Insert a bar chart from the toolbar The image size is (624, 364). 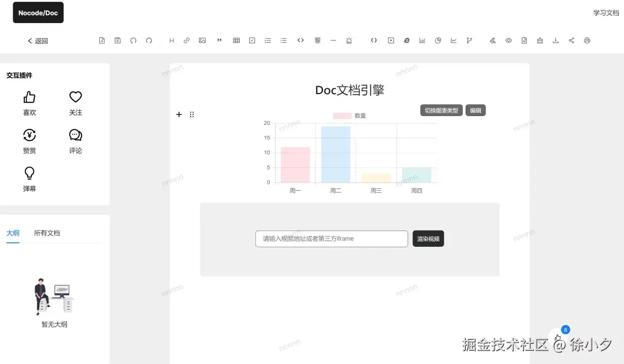[x=422, y=40]
